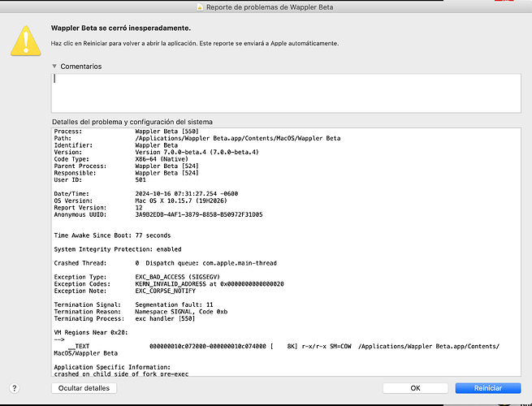Click inside the Comentarios text field
Screen dimensions: 532x406
(x=284, y=93)
